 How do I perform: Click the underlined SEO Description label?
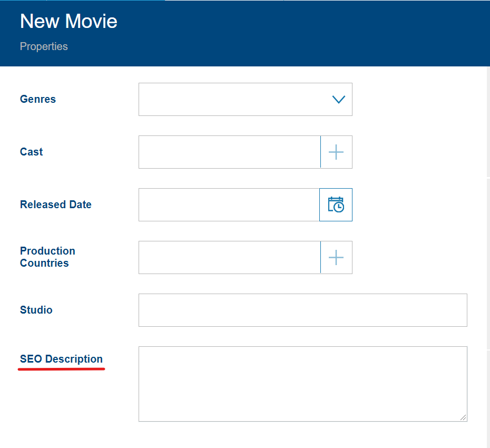[x=61, y=359]
